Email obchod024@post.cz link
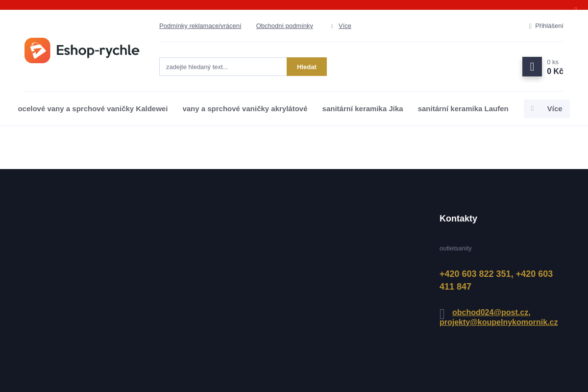588x392 pixels. tap(490, 313)
